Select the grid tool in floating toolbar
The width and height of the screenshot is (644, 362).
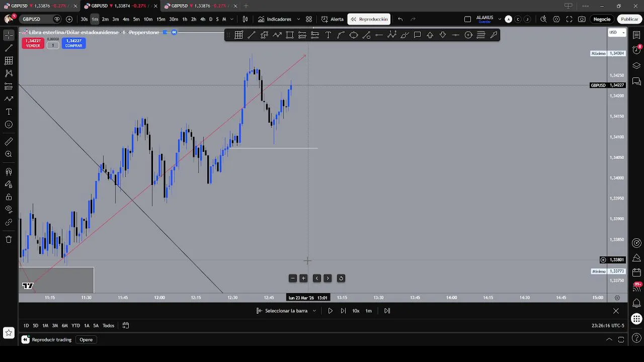pos(238,35)
